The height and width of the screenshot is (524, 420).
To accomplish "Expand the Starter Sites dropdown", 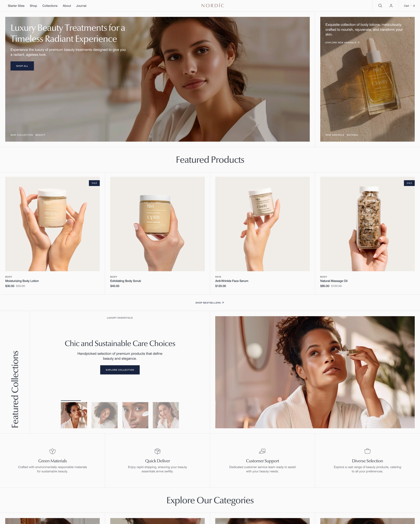I will [15, 6].
